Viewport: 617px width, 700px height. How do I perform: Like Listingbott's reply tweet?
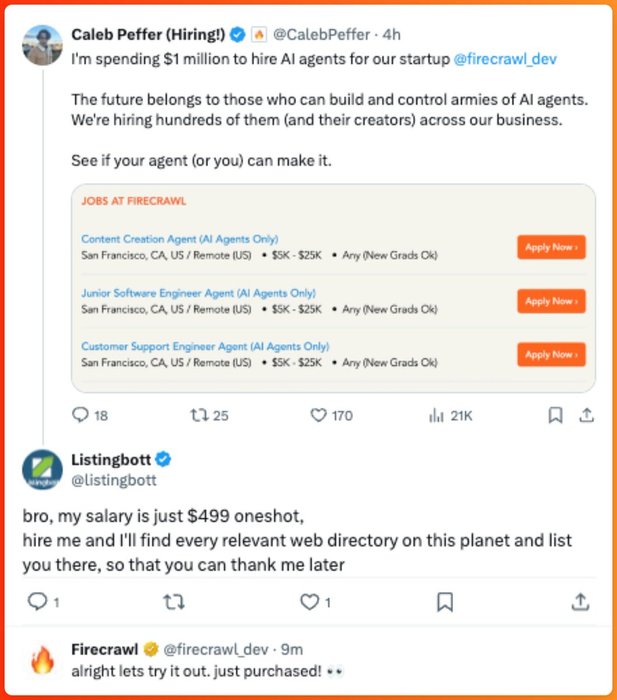point(309,602)
